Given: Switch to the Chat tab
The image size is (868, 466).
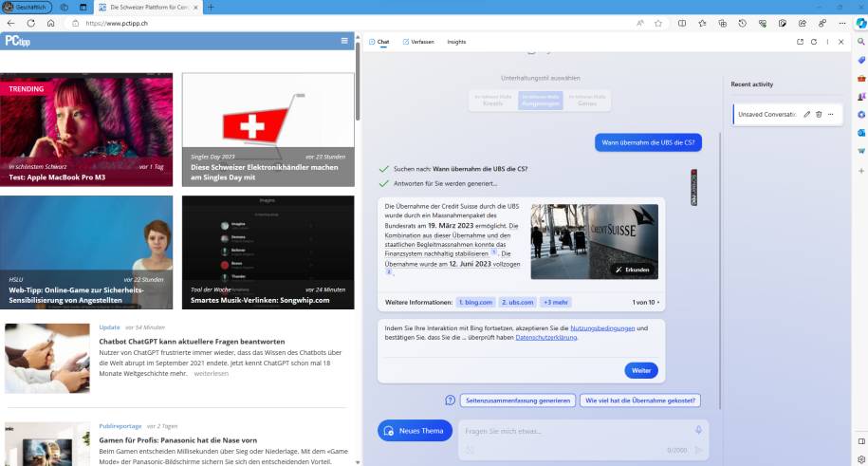Looking at the screenshot, I should 379,42.
